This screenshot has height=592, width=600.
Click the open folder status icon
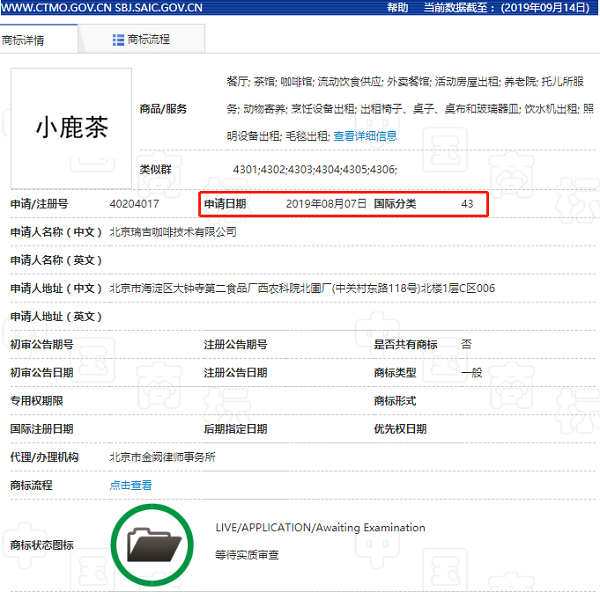point(152,545)
